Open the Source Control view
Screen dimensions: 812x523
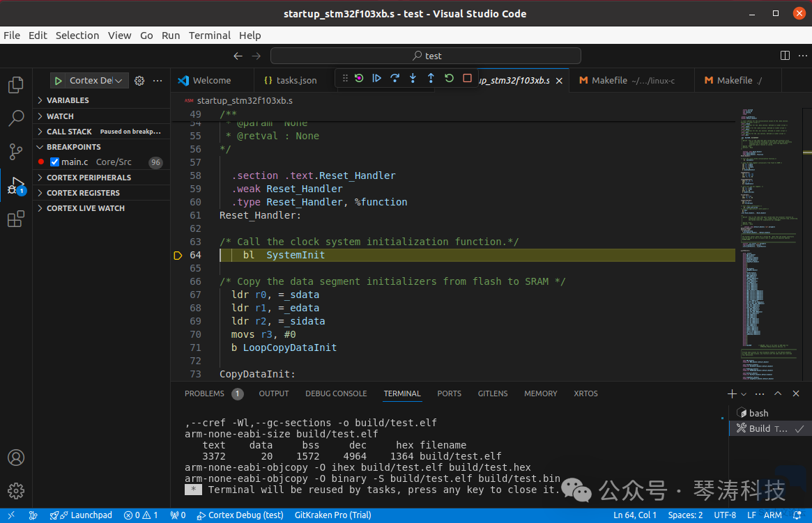coord(15,152)
